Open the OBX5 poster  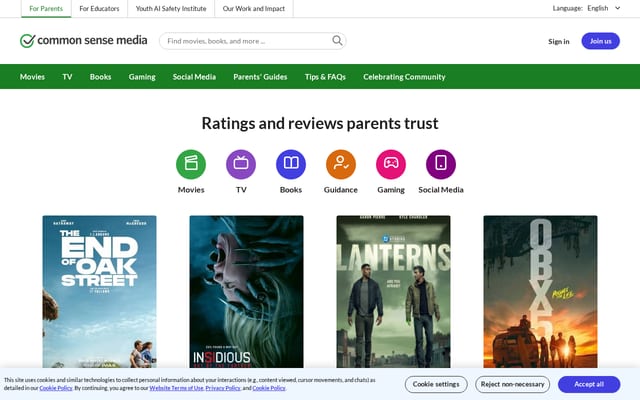click(540, 292)
